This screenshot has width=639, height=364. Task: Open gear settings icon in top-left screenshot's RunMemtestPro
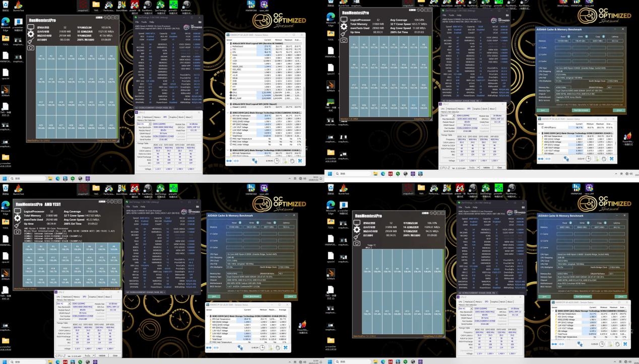(31, 34)
